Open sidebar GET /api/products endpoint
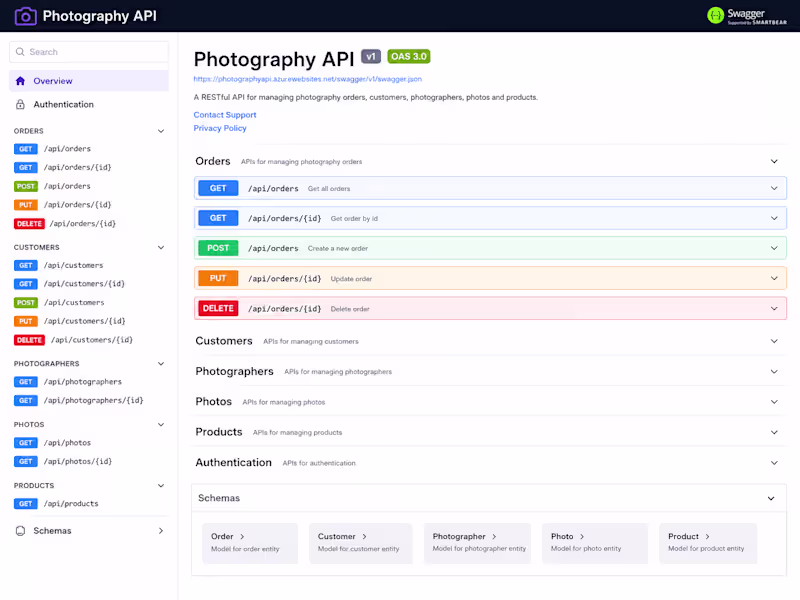This screenshot has height=600, width=800. (x=56, y=504)
